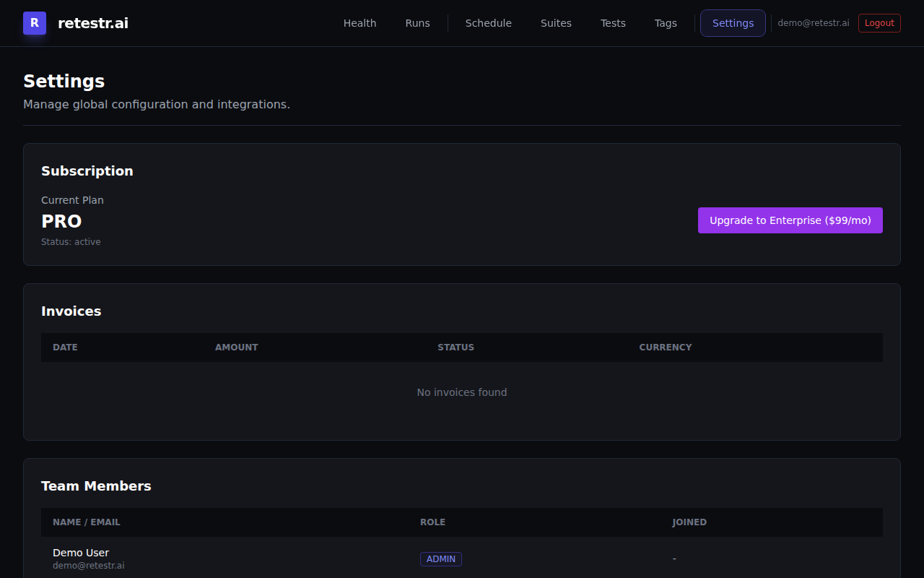Open the Health page

click(x=359, y=22)
